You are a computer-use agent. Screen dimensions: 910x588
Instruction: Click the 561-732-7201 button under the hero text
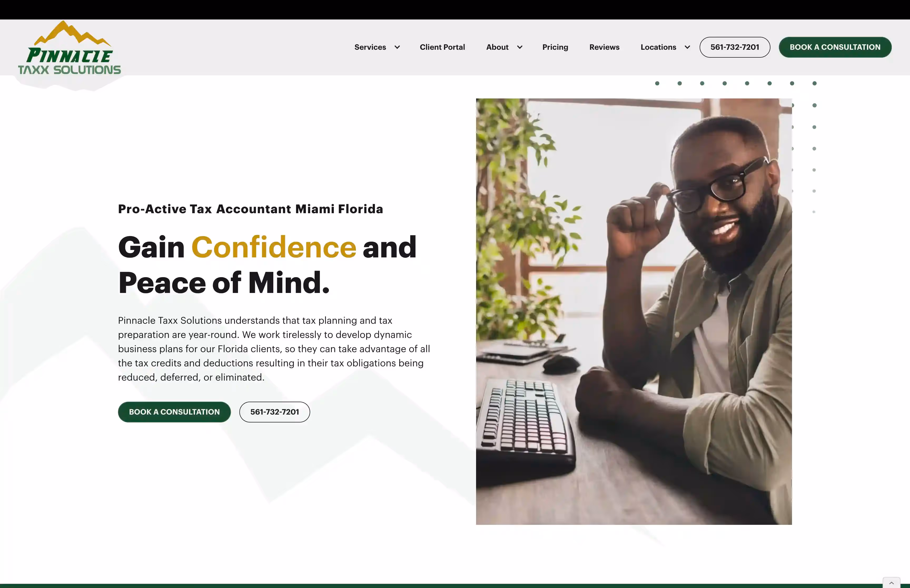(275, 412)
